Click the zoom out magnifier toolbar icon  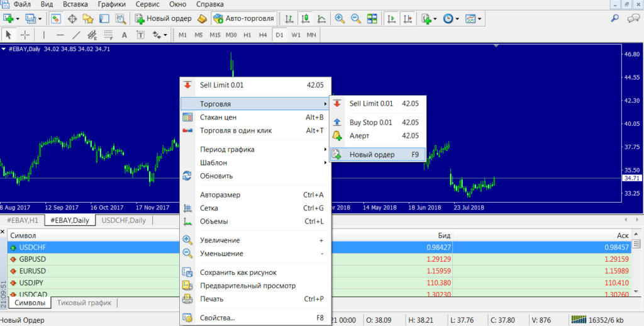(x=356, y=18)
